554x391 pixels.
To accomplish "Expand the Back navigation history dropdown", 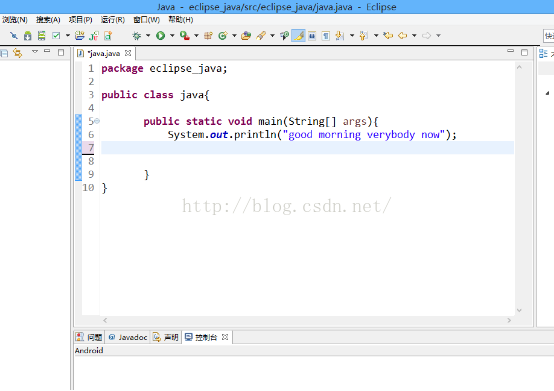I will coord(414,36).
